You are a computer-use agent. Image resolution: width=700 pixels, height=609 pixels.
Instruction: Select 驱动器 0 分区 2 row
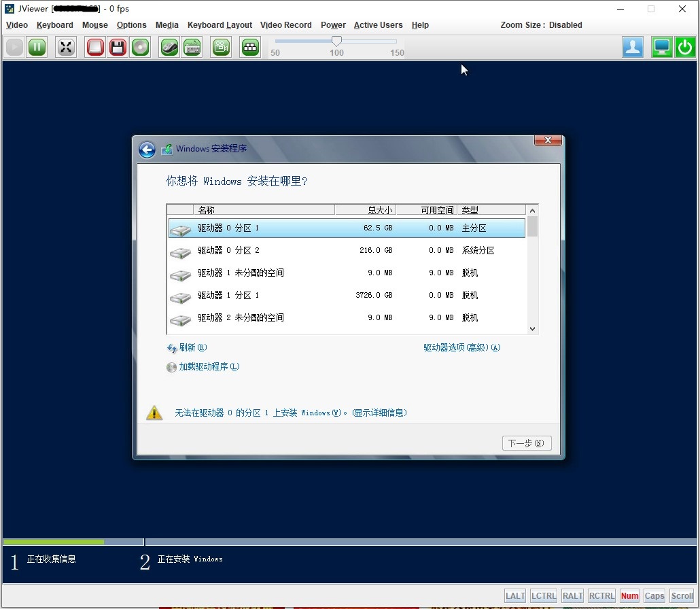click(347, 251)
